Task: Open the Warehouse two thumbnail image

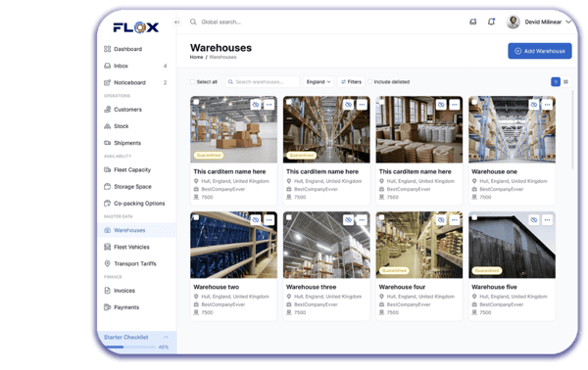Action: pyautogui.click(x=233, y=245)
